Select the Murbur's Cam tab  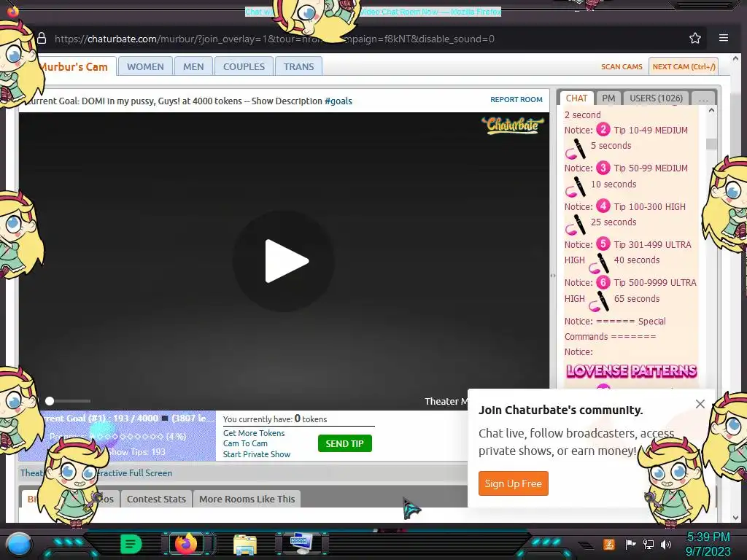76,66
